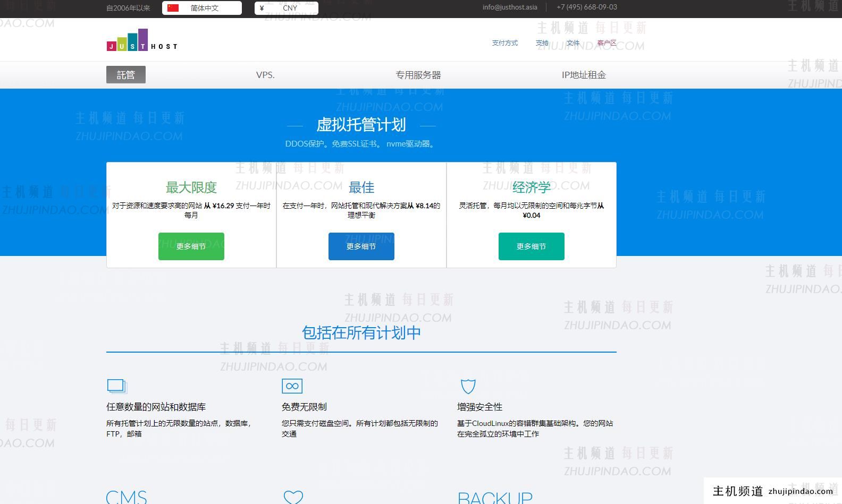Open the 简体中文 language dropdown
The width and height of the screenshot is (842, 504).
202,8
